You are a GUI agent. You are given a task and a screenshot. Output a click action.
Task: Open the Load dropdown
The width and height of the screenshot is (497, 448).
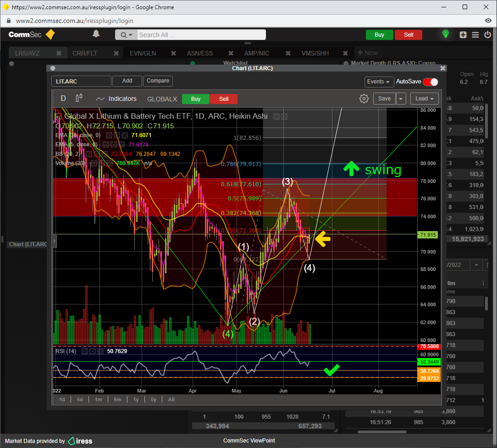pyautogui.click(x=425, y=99)
